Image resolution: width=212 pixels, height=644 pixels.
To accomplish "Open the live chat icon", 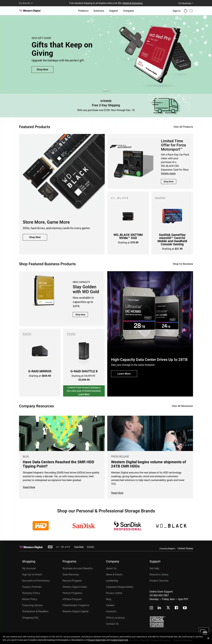I will point(204,633).
